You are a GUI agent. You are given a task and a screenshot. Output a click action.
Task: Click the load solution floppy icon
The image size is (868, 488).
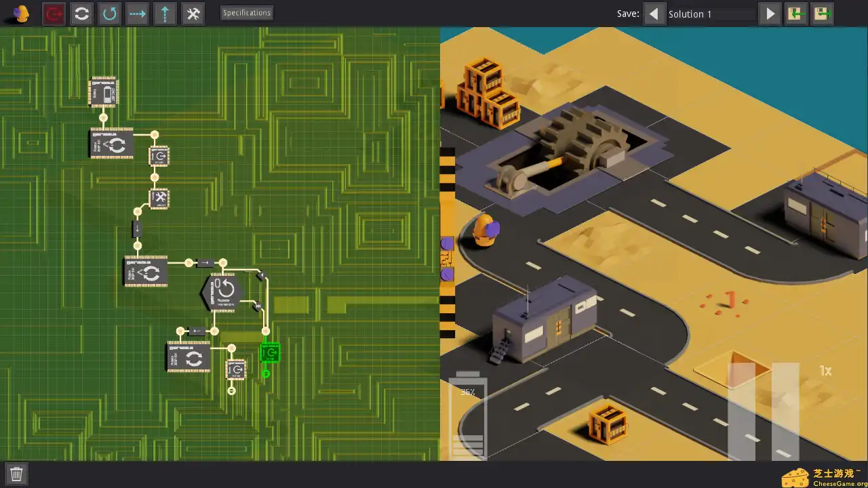(795, 14)
